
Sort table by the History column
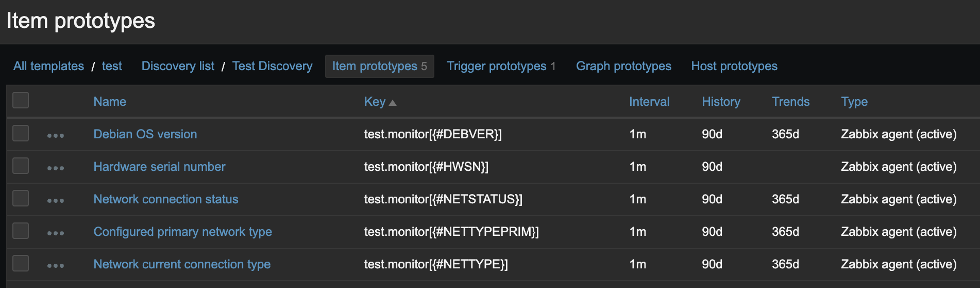pyautogui.click(x=721, y=102)
